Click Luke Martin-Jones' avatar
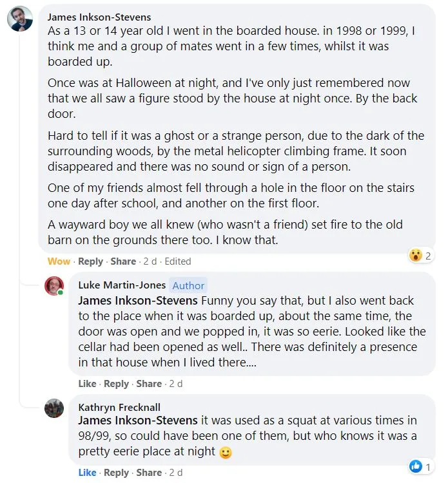The image size is (448, 483). pos(54,286)
